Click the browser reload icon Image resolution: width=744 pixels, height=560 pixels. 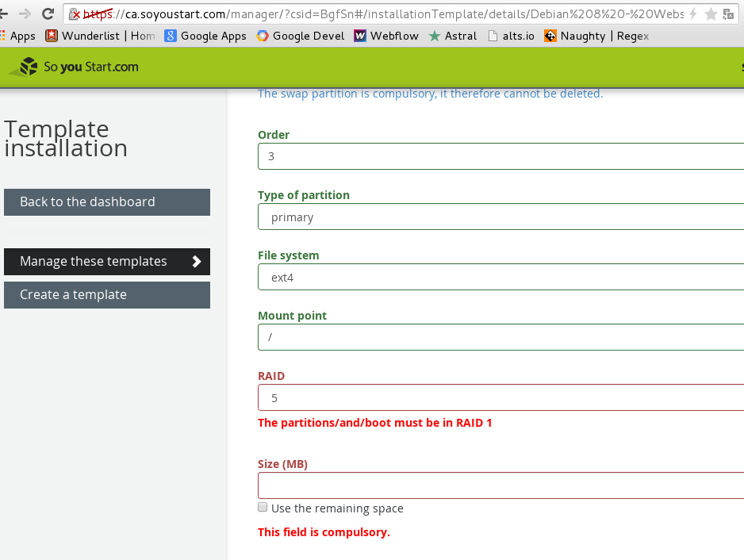(x=48, y=13)
